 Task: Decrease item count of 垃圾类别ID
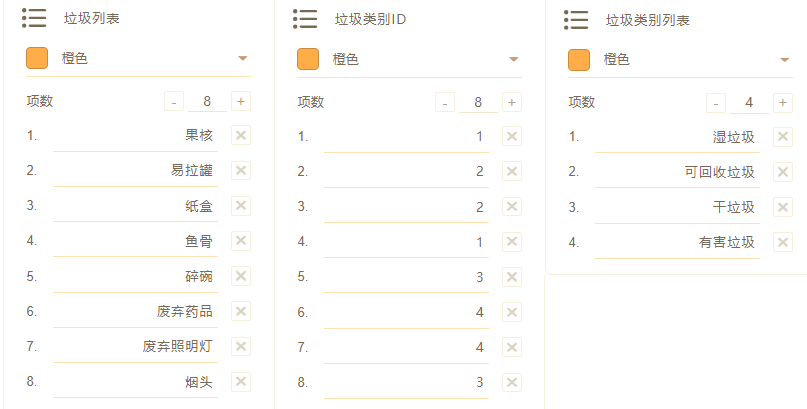[446, 102]
